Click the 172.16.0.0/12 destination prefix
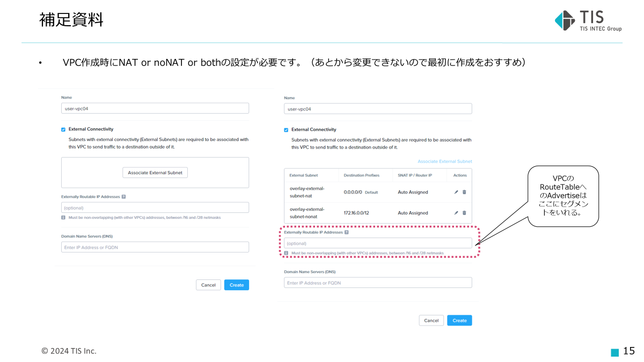This screenshot has width=644, height=362. point(355,213)
